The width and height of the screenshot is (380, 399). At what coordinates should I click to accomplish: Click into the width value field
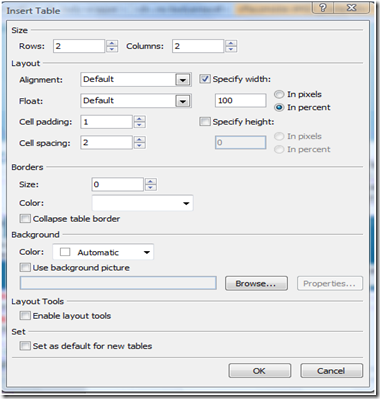pyautogui.click(x=241, y=100)
